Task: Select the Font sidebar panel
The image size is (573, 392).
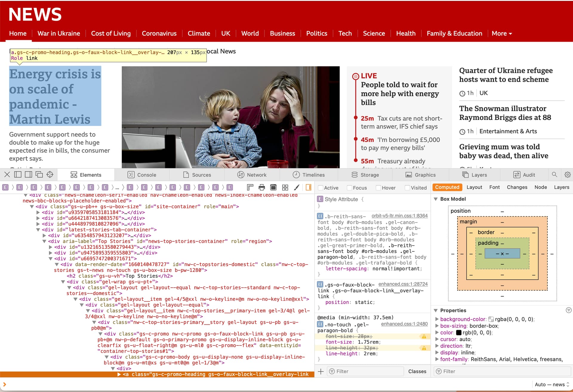Action: click(495, 187)
